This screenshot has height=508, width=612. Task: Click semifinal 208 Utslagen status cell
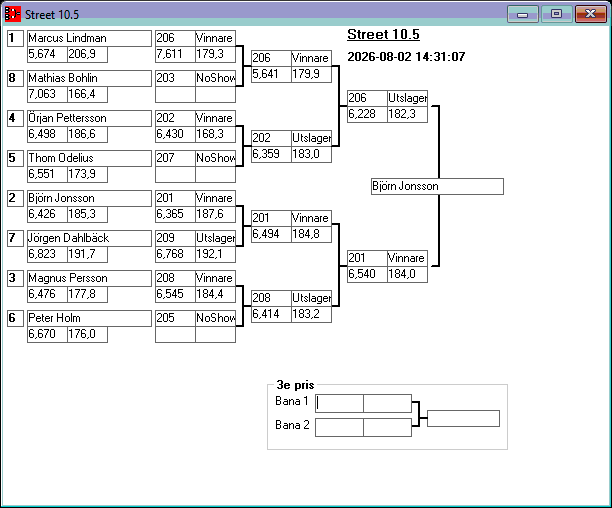point(311,298)
